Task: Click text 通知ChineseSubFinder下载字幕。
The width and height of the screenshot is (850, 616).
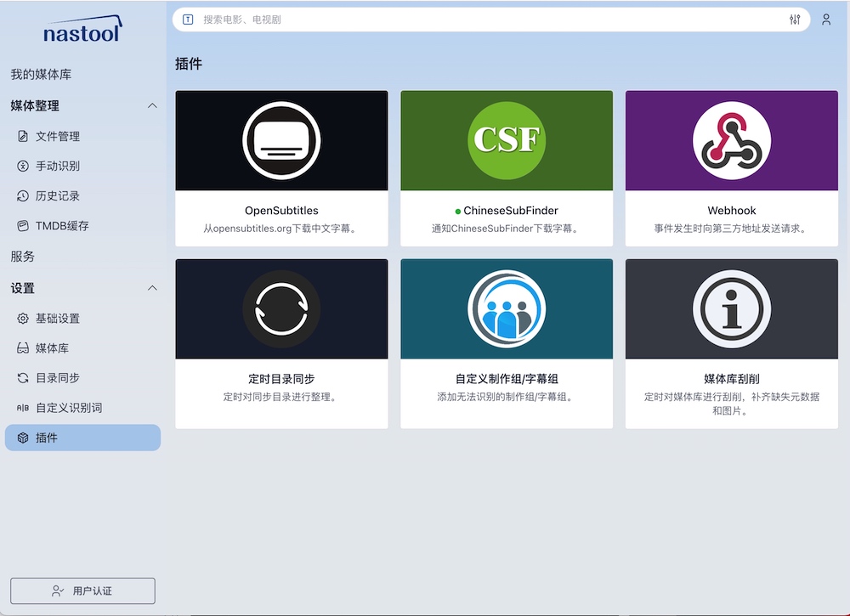Action: click(x=507, y=229)
